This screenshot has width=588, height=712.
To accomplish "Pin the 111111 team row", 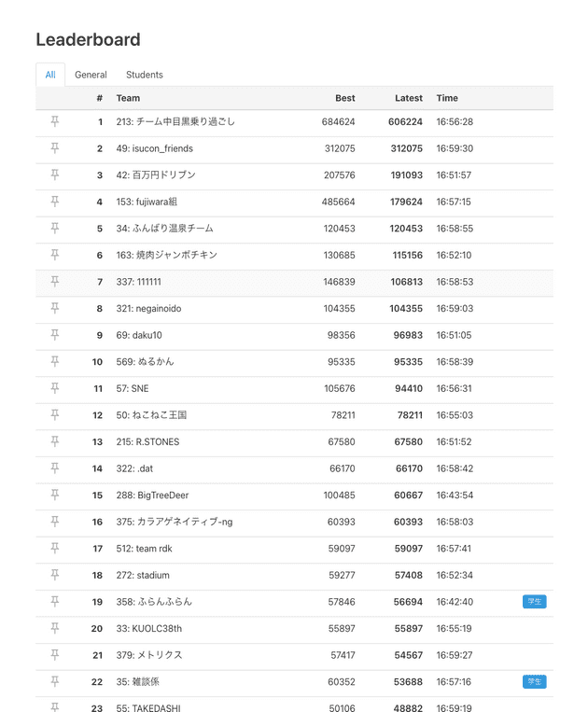I will pos(55,281).
